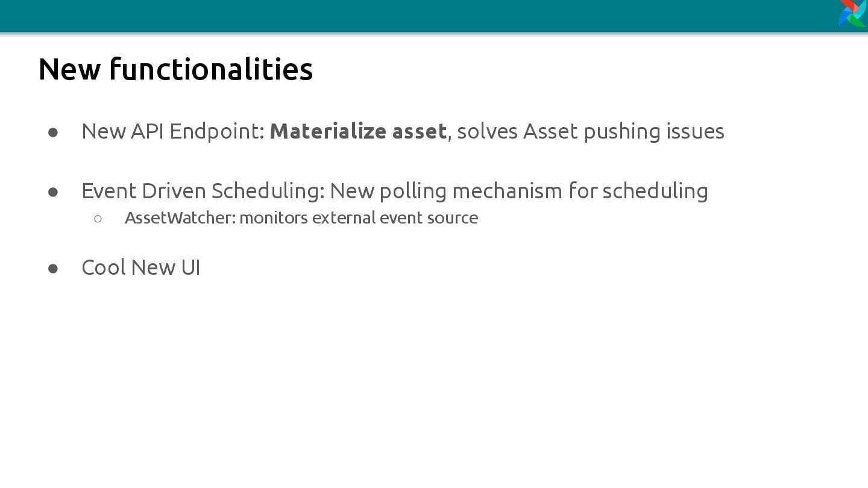Click the word 'functionalities' in title
Viewport: 868px width, 488px height.
coord(211,69)
